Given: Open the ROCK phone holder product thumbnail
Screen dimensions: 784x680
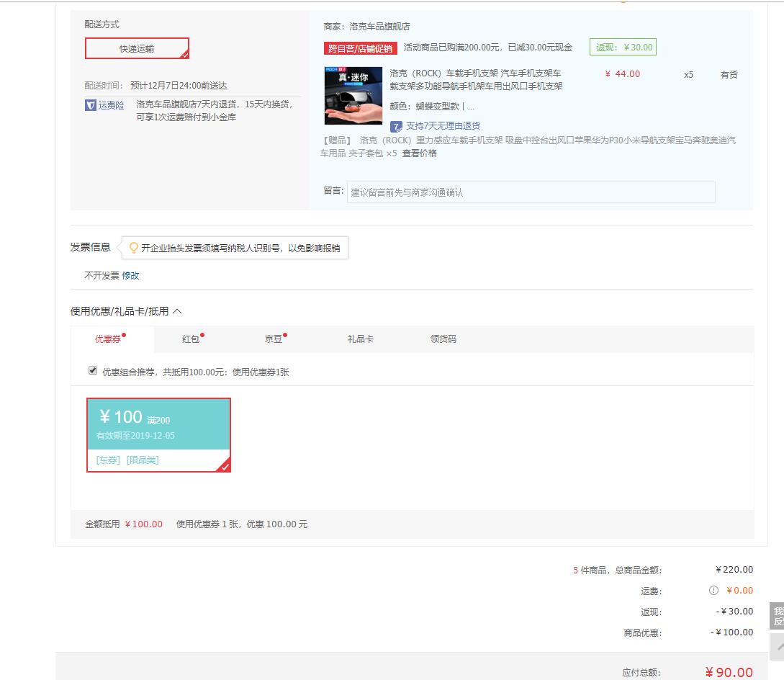Looking at the screenshot, I should pyautogui.click(x=353, y=96).
